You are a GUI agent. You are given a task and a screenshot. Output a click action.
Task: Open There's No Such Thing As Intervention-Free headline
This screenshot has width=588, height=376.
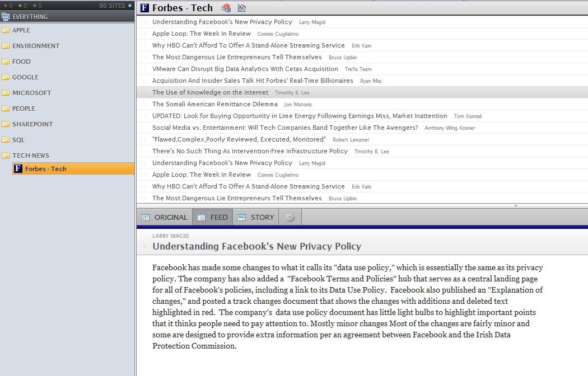(250, 151)
